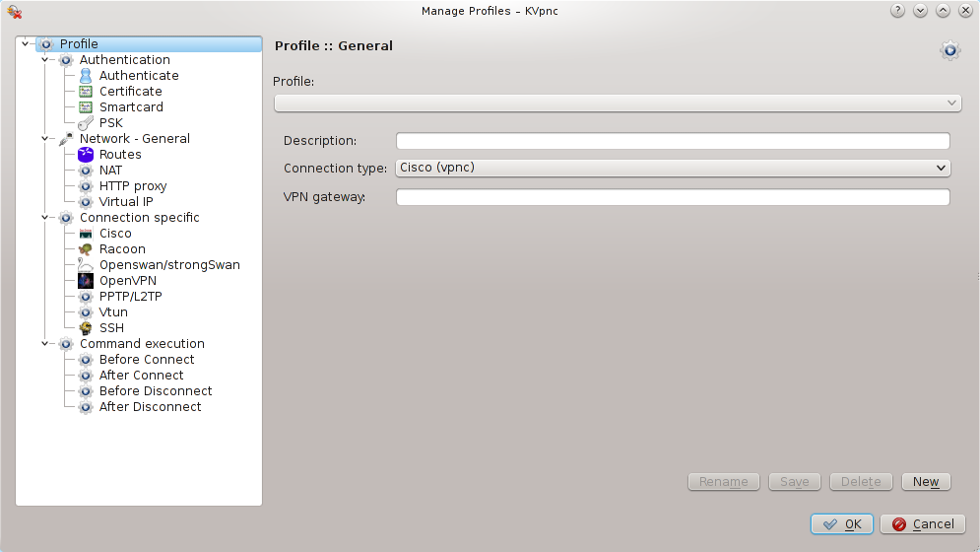980x552 pixels.
Task: Click the Network - General connector icon
Action: coord(66,139)
